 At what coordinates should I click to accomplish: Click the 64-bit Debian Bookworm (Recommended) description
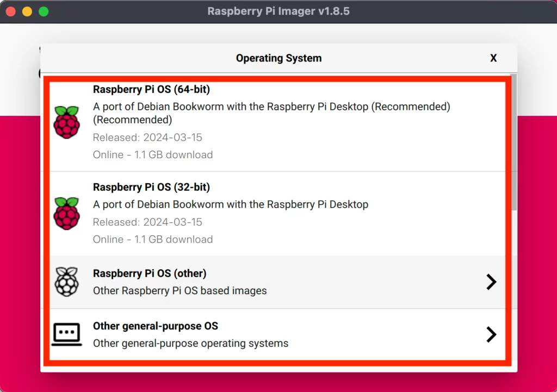[x=271, y=107]
